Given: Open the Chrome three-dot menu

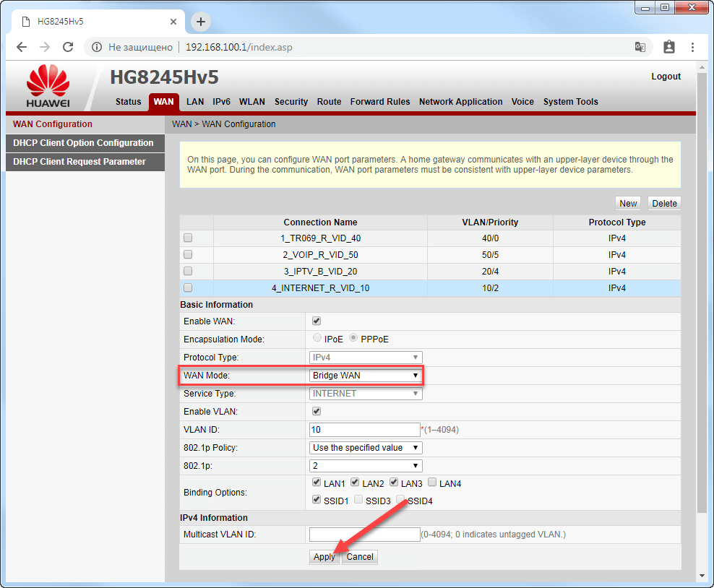Looking at the screenshot, I should click(692, 46).
